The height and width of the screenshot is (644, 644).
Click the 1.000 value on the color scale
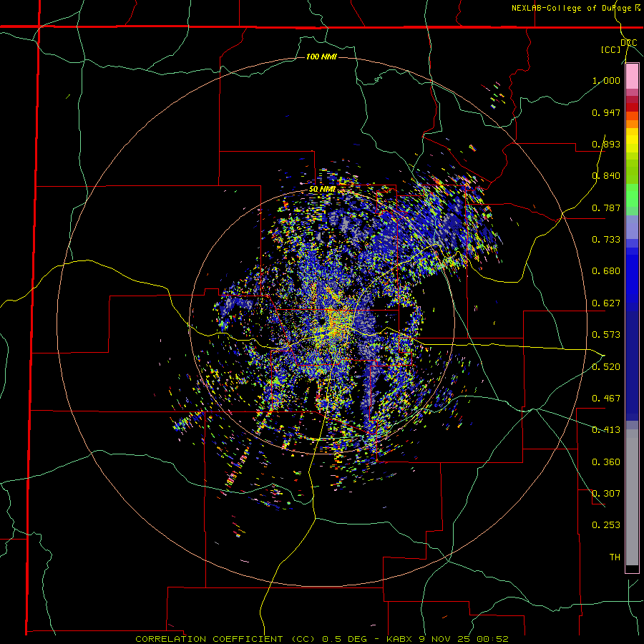(606, 80)
